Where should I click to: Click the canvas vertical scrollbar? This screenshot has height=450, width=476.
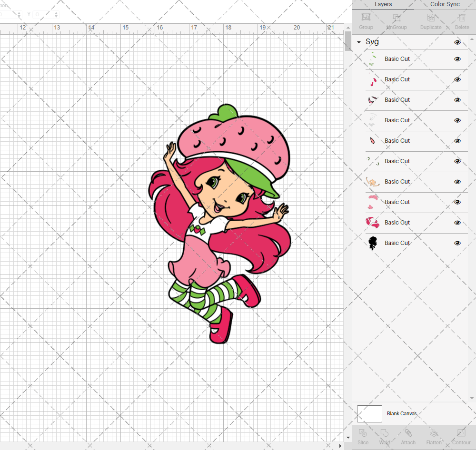pos(347,41)
